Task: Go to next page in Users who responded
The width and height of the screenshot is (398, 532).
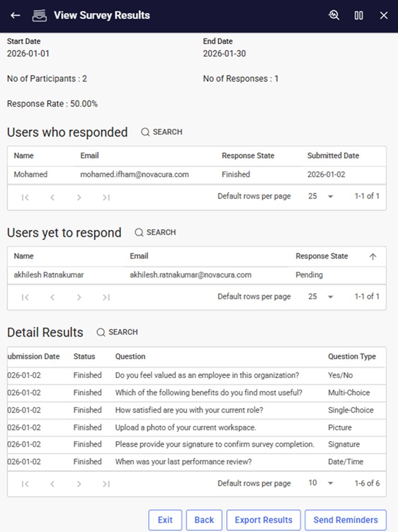Action: [79, 198]
